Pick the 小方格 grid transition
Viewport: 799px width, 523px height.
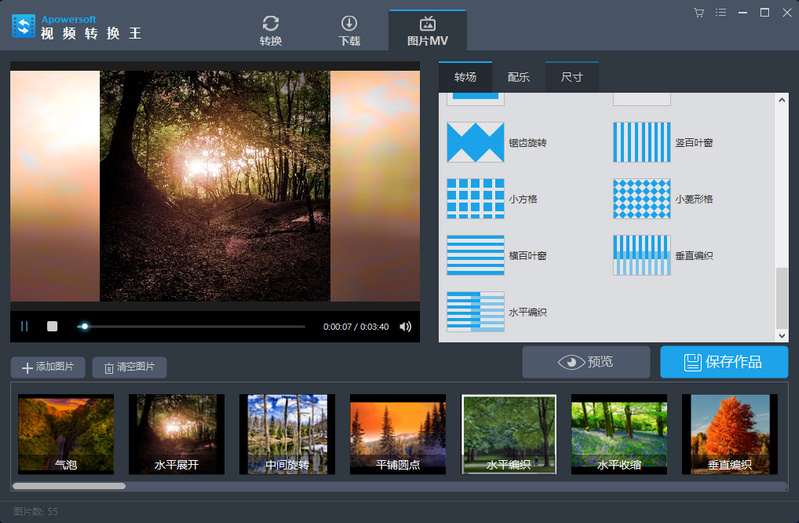pyautogui.click(x=475, y=199)
